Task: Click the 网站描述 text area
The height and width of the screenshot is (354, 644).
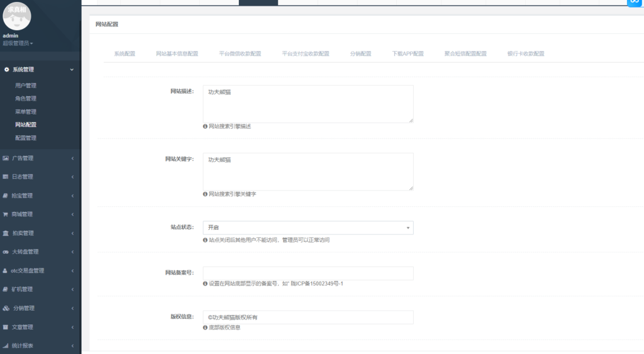Action: pyautogui.click(x=308, y=104)
